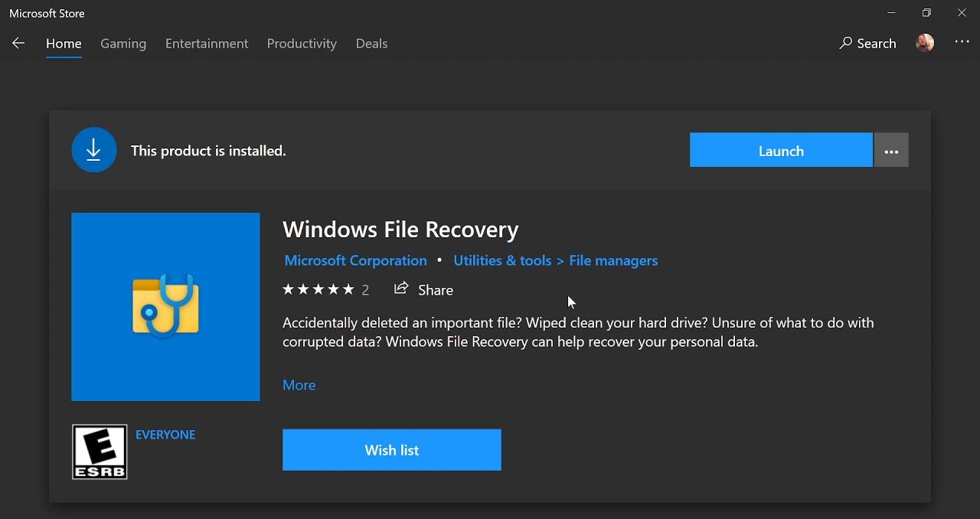Open Microsoft Corporation publisher link
This screenshot has width=980, height=519.
point(356,260)
